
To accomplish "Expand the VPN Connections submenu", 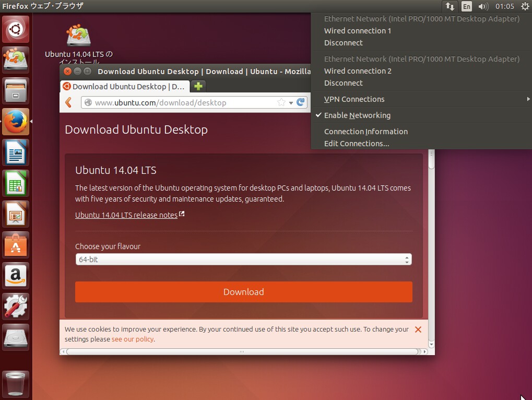I will [x=354, y=99].
